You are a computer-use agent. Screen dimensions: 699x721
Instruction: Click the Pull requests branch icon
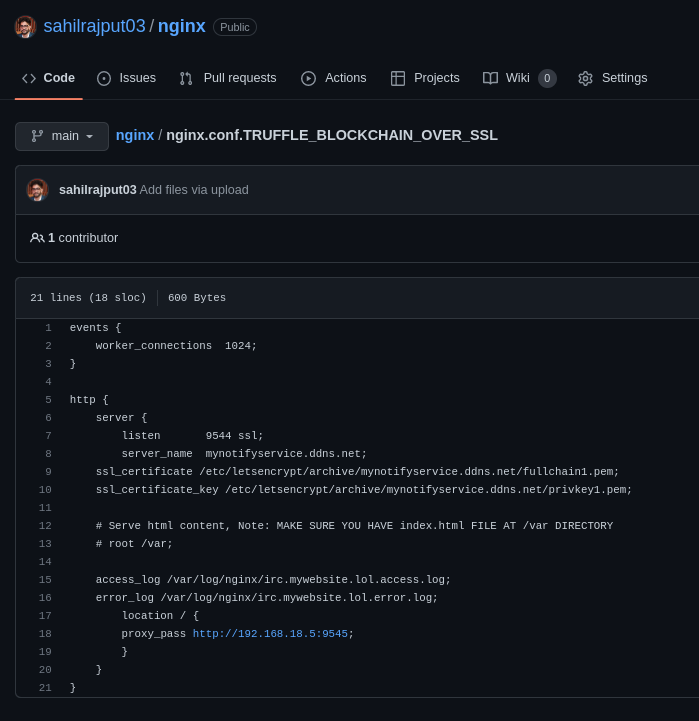pyautogui.click(x=186, y=79)
